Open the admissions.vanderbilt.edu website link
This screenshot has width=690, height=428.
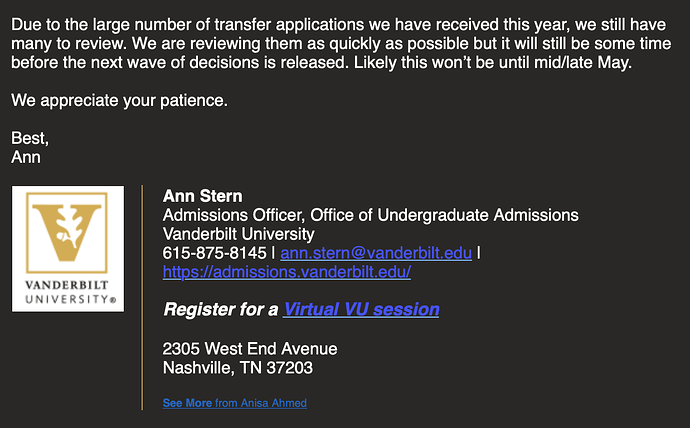click(286, 272)
